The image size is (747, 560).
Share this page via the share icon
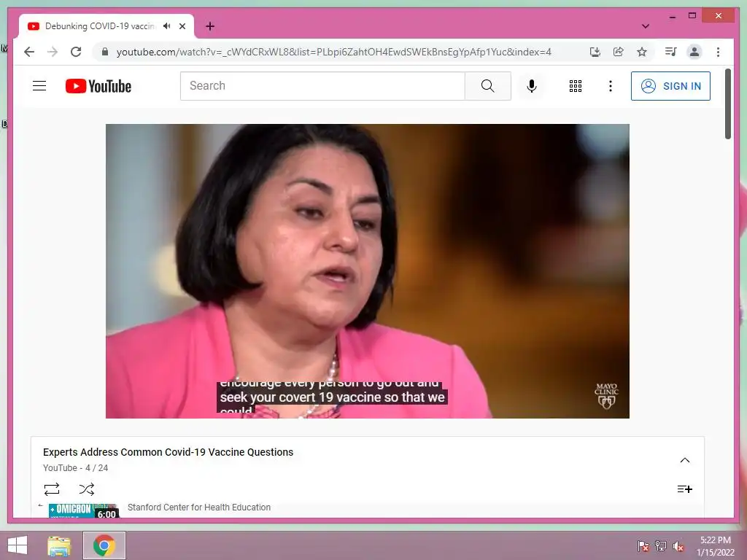(618, 52)
